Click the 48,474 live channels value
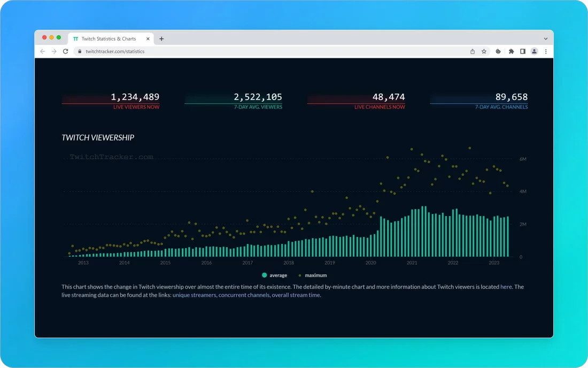The image size is (588, 368). coord(389,97)
